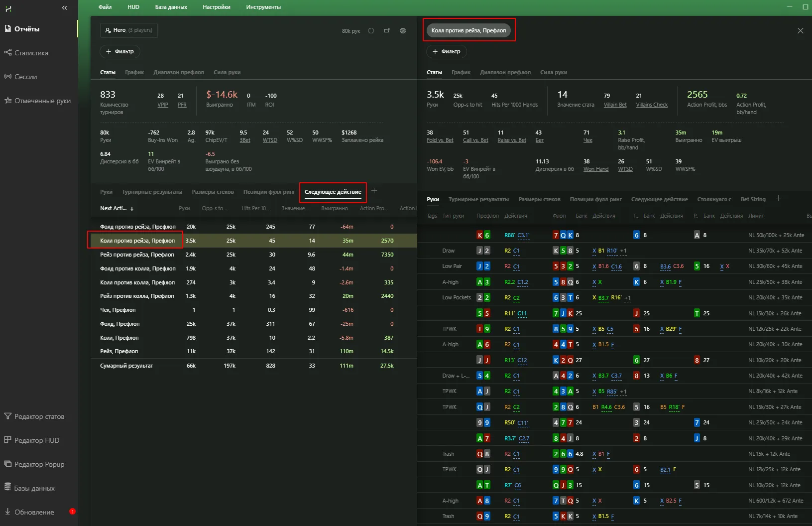Add filter in the right detail panel
Image resolution: width=812 pixels, height=526 pixels.
pos(447,52)
